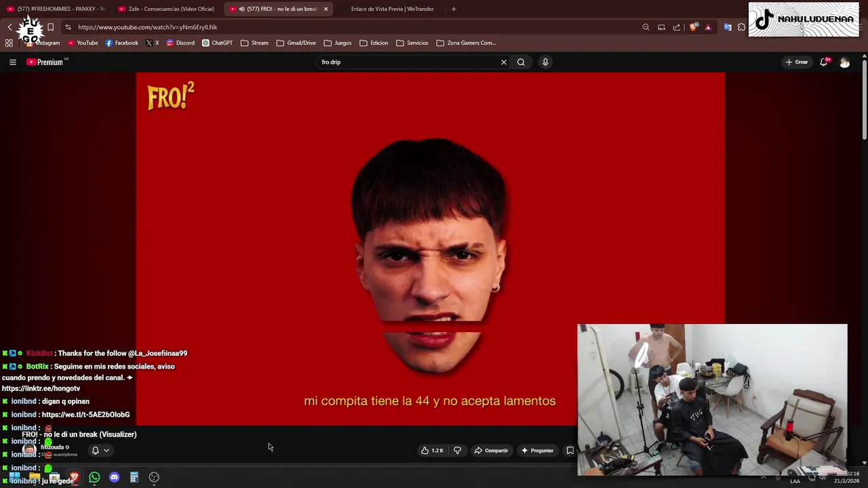The image size is (868, 488).
Task: Open the YouTube account avatar menu
Action: (844, 62)
